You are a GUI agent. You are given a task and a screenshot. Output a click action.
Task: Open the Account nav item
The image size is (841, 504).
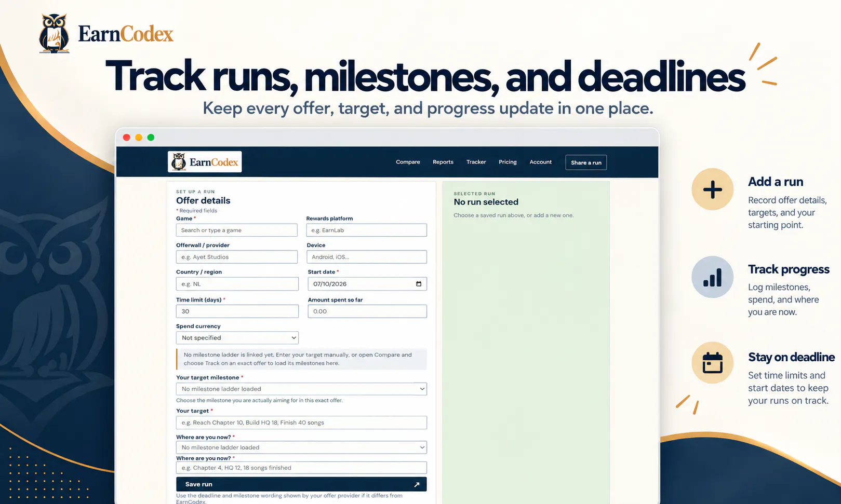[541, 162]
